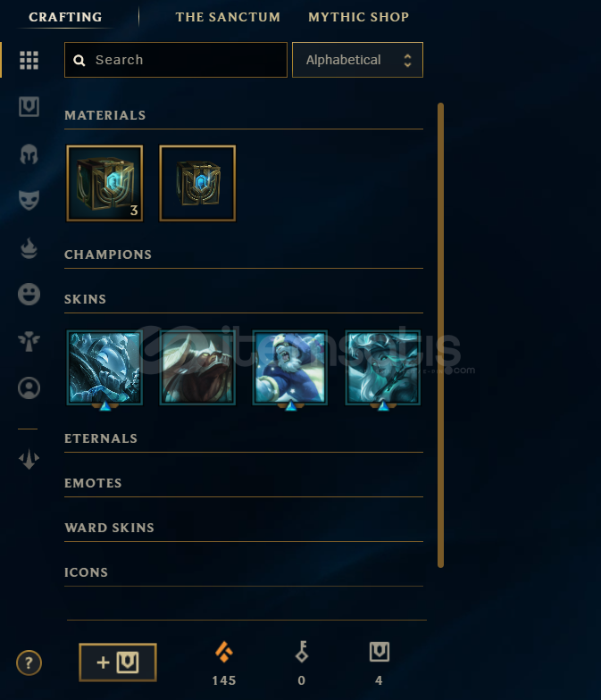Click the Search input field
Viewport: 601px width, 700px height.
(x=176, y=60)
